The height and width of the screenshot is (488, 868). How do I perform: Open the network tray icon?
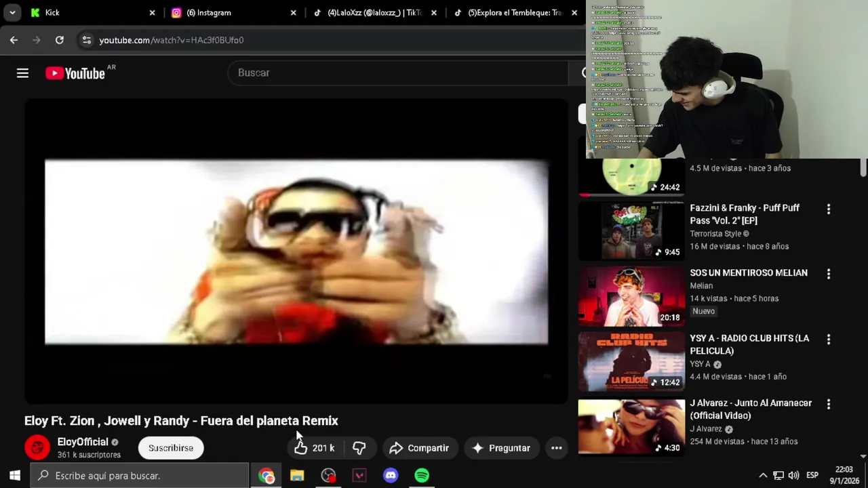(778, 475)
